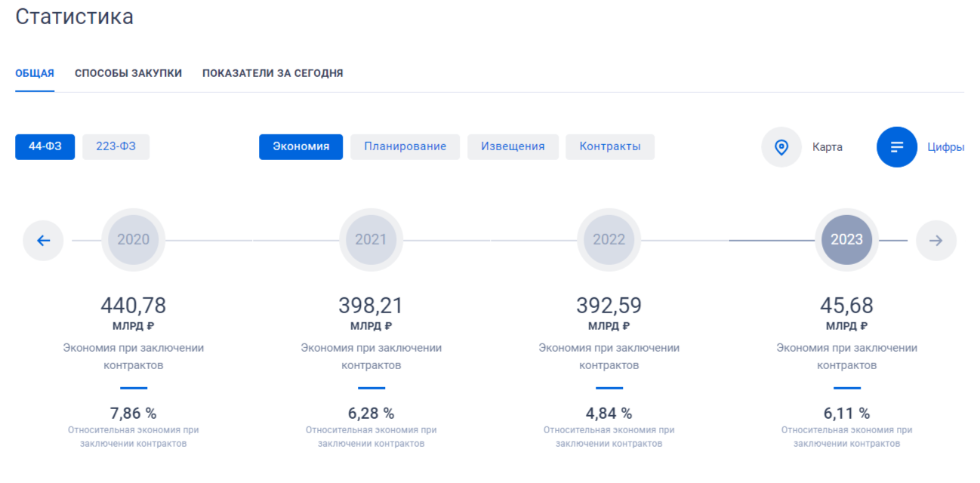Open the Карта map pin icon

(781, 147)
